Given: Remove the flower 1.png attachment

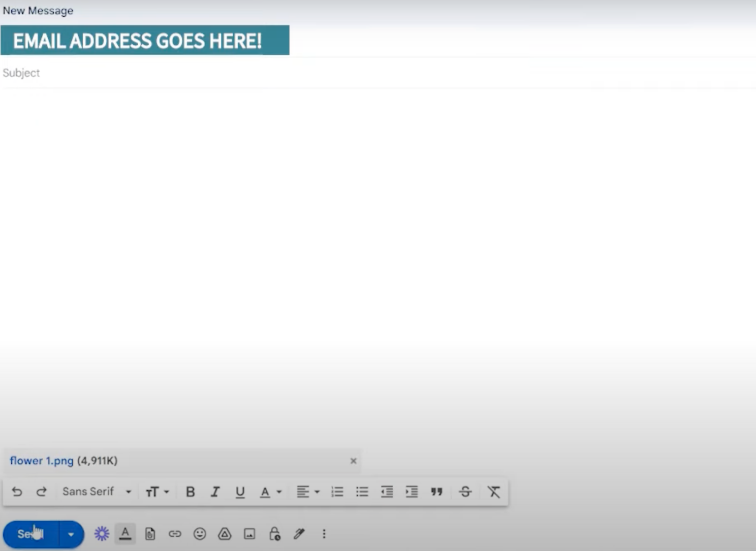Looking at the screenshot, I should 353,461.
